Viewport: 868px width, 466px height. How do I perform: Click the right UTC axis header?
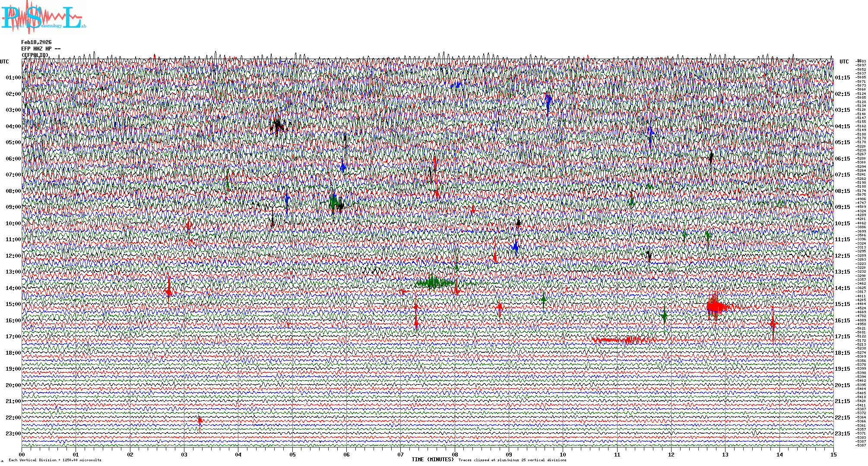[844, 62]
